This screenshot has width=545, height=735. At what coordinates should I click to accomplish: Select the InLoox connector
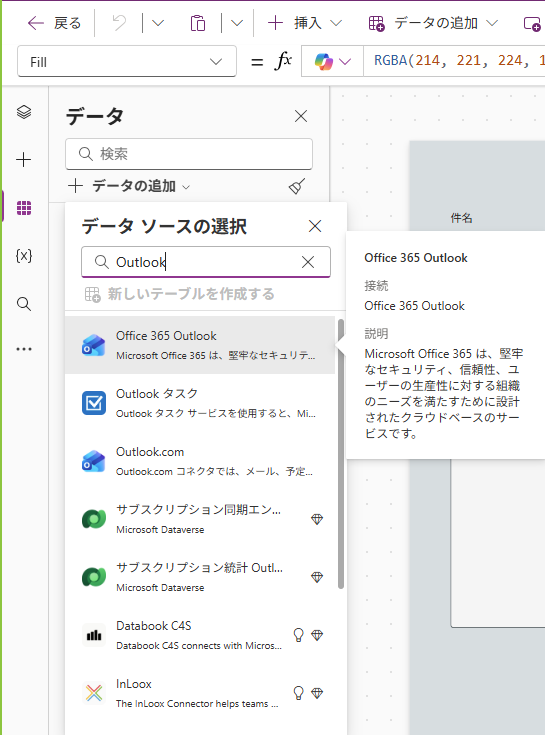[x=200, y=693]
